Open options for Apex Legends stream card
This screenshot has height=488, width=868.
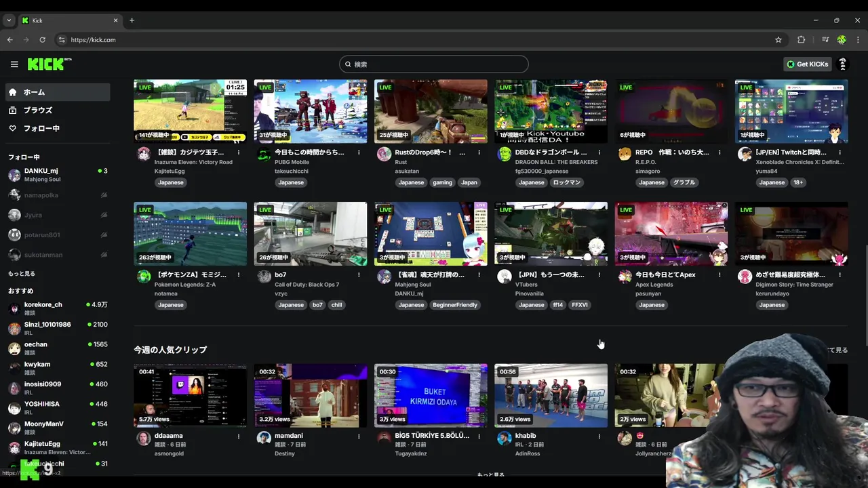pos(719,274)
